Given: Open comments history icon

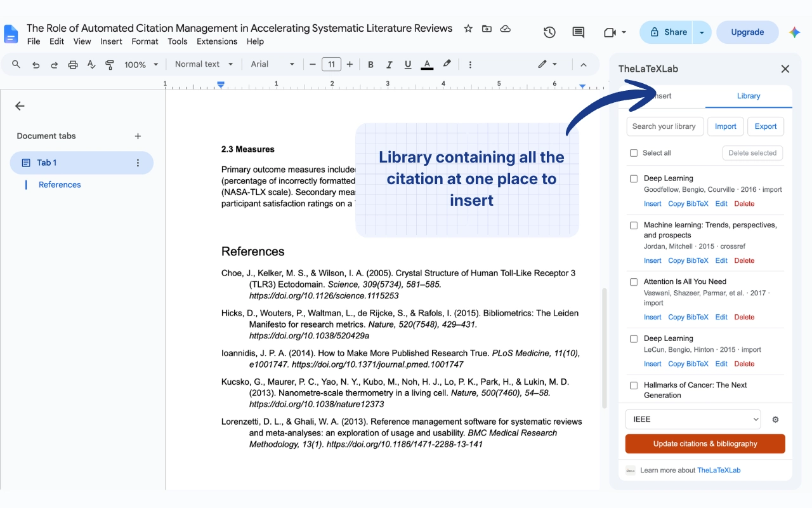Looking at the screenshot, I should [578, 32].
